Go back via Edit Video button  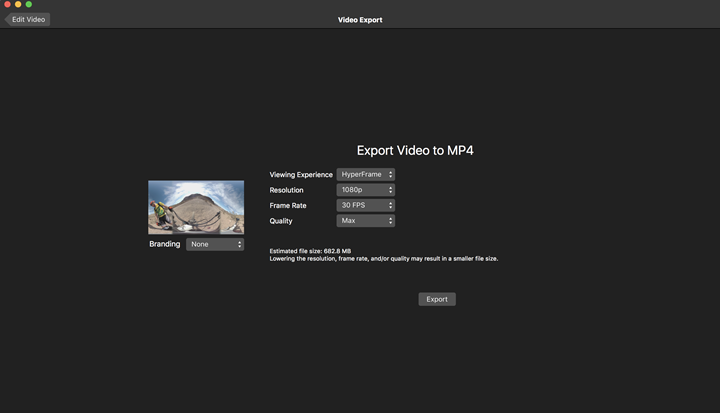(27, 19)
